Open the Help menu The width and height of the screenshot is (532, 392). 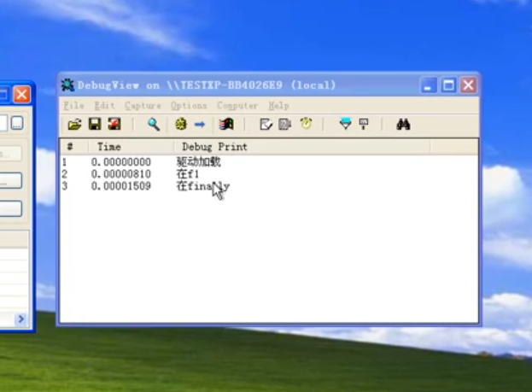coord(278,106)
